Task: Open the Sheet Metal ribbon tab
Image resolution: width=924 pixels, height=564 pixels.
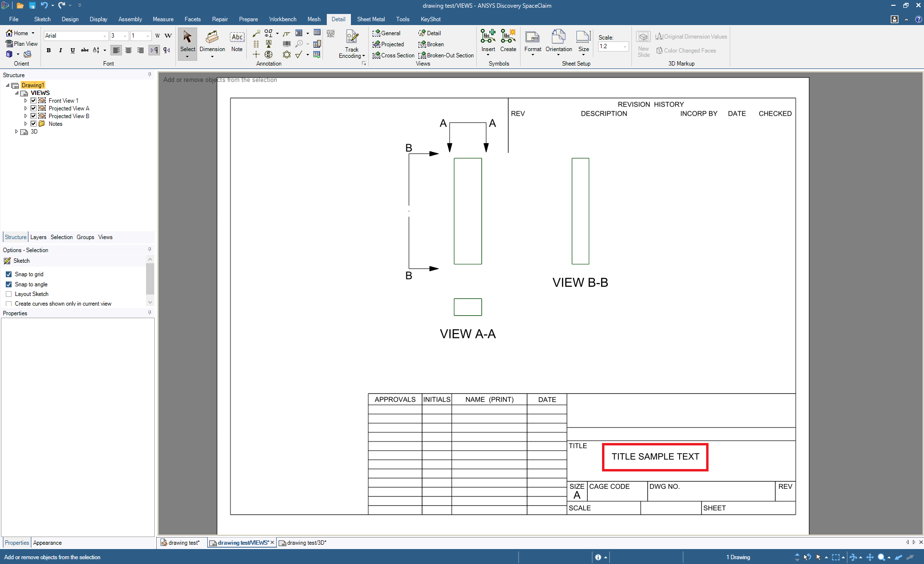Action: tap(371, 19)
